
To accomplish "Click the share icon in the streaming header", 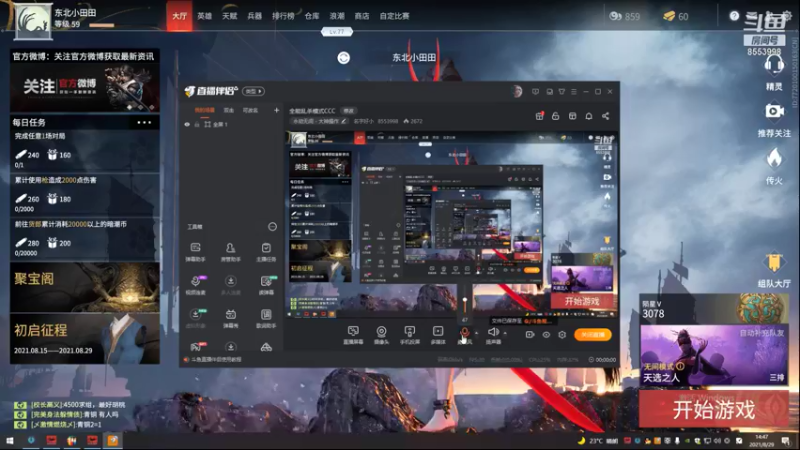I will [x=606, y=116].
